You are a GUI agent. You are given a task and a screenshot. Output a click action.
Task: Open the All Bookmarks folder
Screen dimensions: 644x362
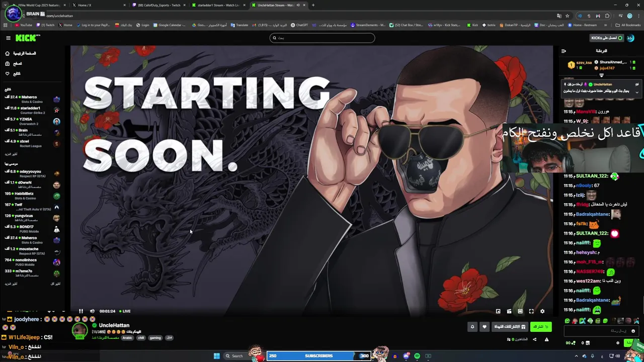coord(628,25)
